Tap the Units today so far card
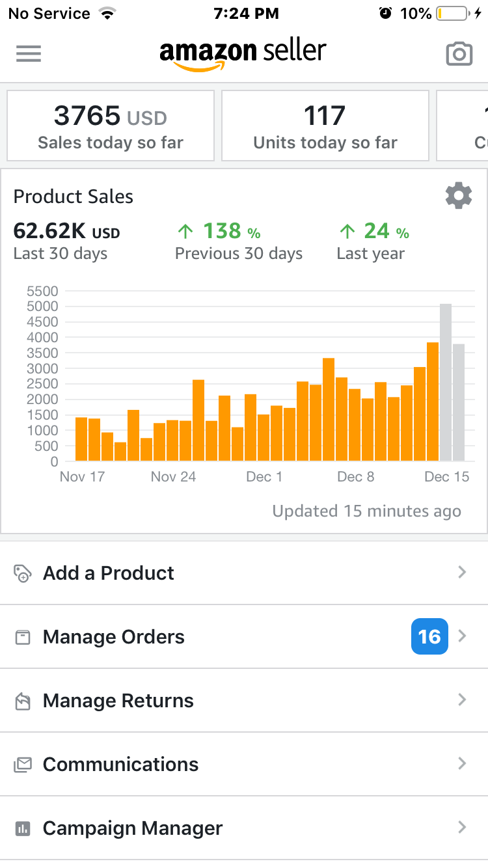 pyautogui.click(x=325, y=126)
